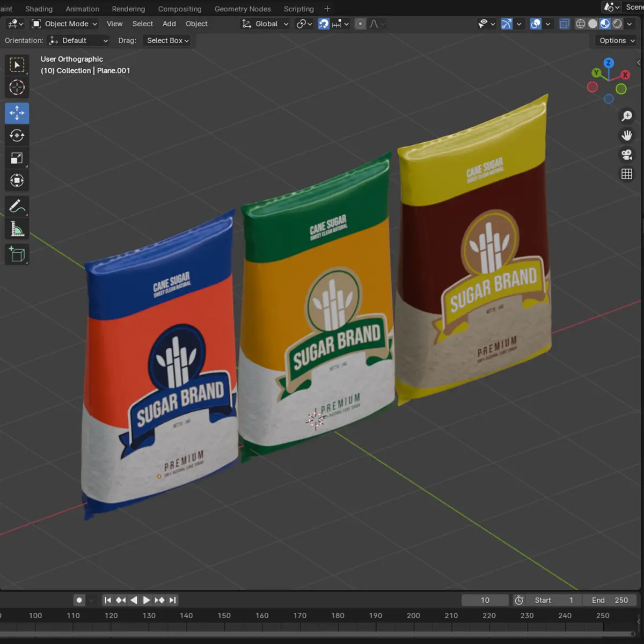Open Global transform orientation dropdown
Viewport: 644px width, 644px height.
coord(265,24)
